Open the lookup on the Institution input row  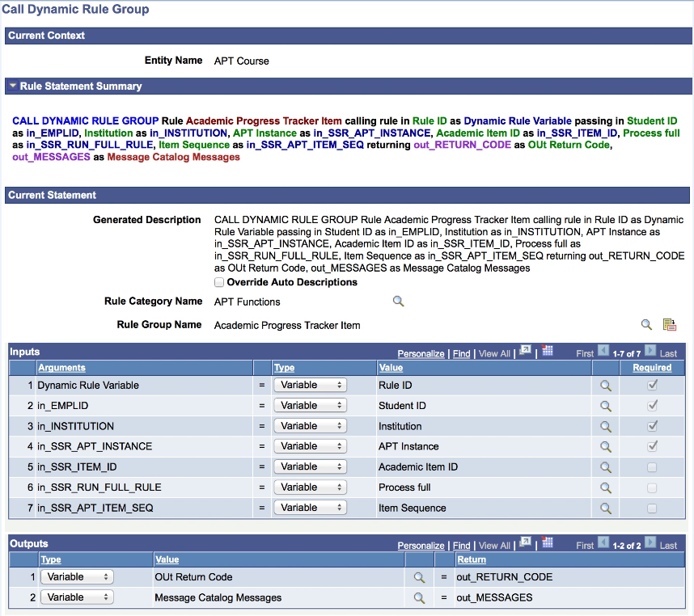coord(606,426)
